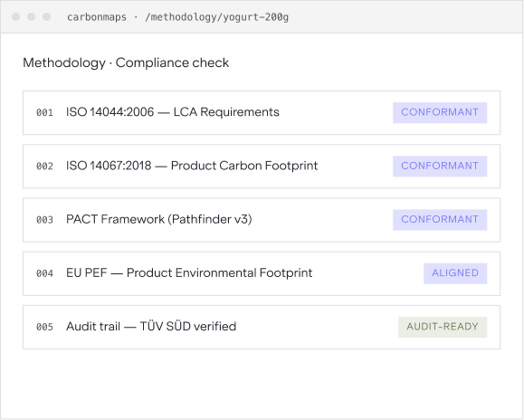This screenshot has width=524, height=420.
Task: Select row number 005
Action: pyautogui.click(x=44, y=327)
